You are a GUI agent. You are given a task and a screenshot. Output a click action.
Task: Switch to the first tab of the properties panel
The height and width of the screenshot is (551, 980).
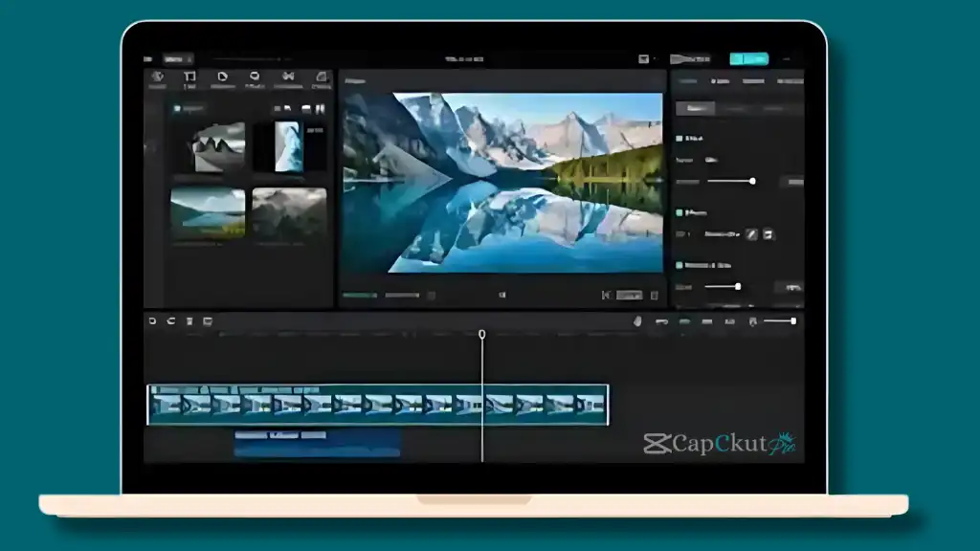(x=687, y=81)
